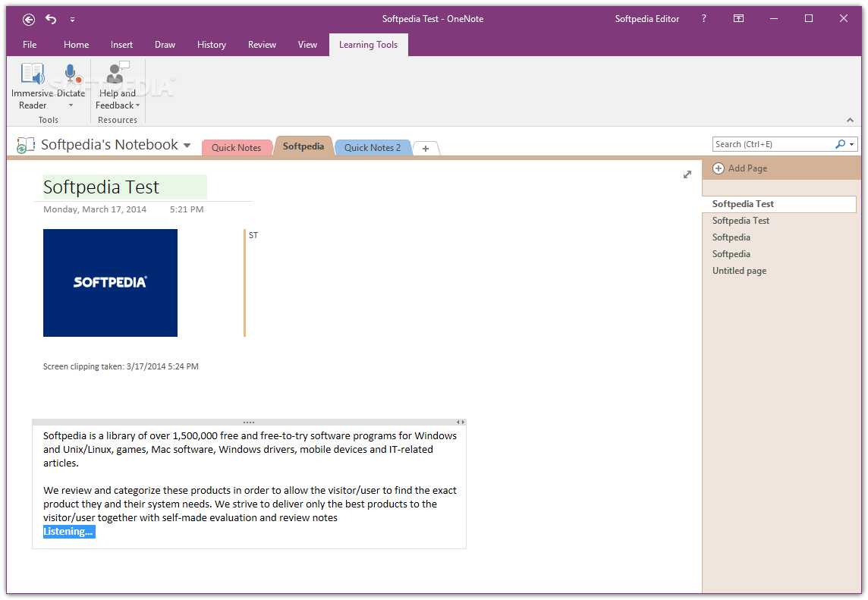Click the page date Monday, March 17, 2014
The width and height of the screenshot is (868, 600).
coord(95,209)
